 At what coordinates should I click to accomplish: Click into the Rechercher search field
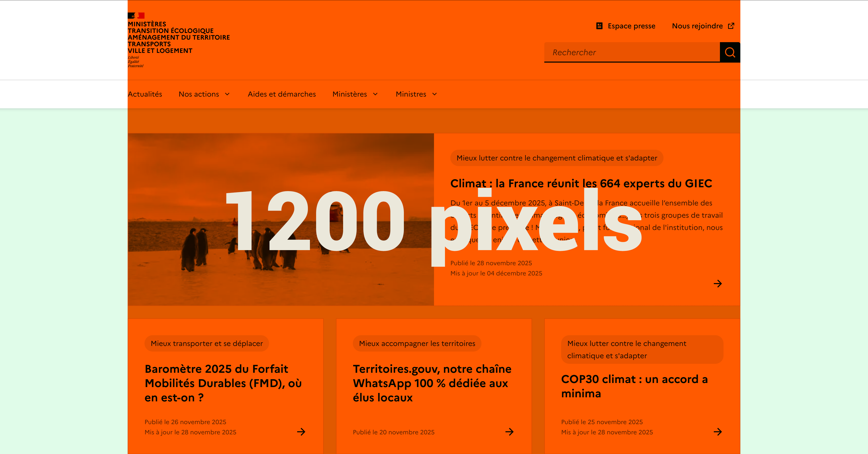pyautogui.click(x=632, y=52)
